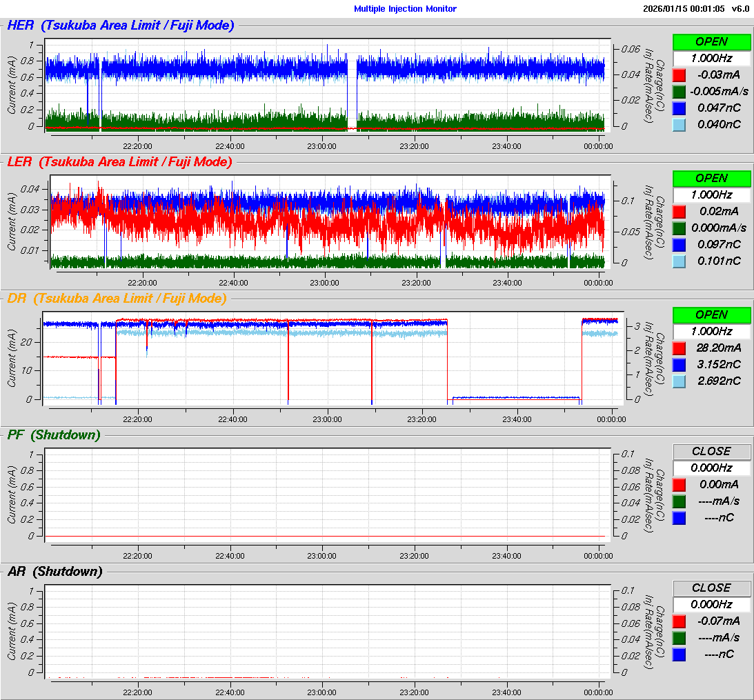754x700 pixels.
Task: Click the PF 0.000Hz frequency field
Action: coord(711,468)
